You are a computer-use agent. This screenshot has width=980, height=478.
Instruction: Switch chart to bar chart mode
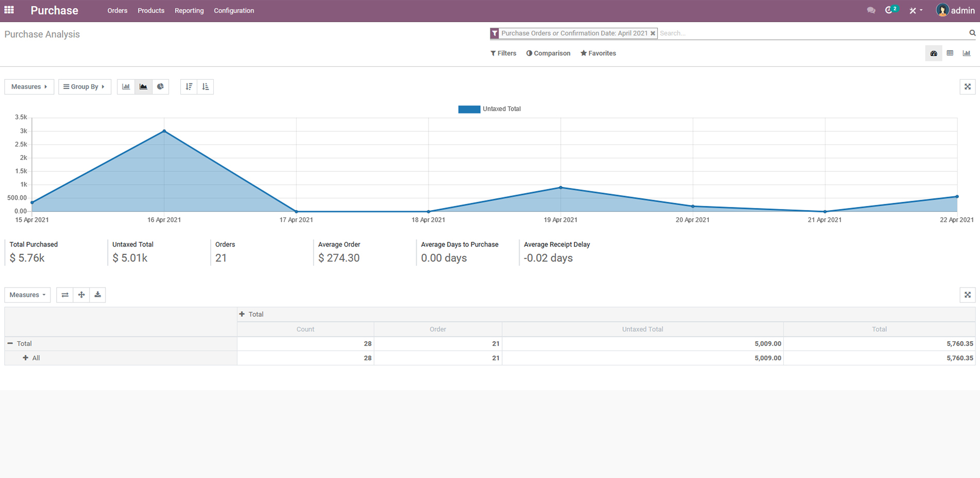[126, 86]
